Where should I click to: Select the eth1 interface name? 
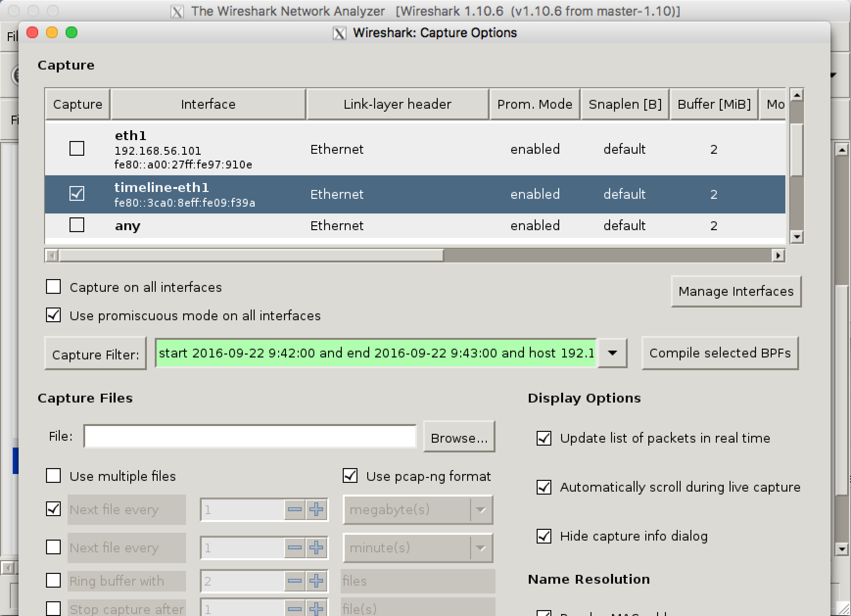point(130,136)
